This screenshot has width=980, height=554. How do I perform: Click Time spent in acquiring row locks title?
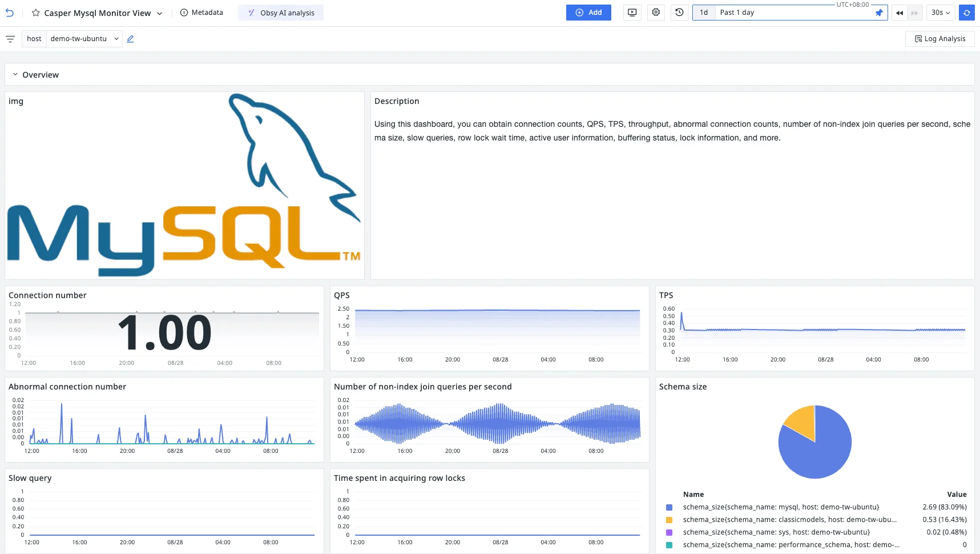[400, 478]
